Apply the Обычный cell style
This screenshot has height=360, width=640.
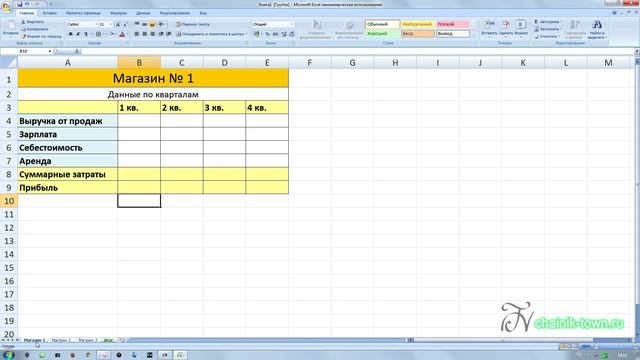(382, 24)
